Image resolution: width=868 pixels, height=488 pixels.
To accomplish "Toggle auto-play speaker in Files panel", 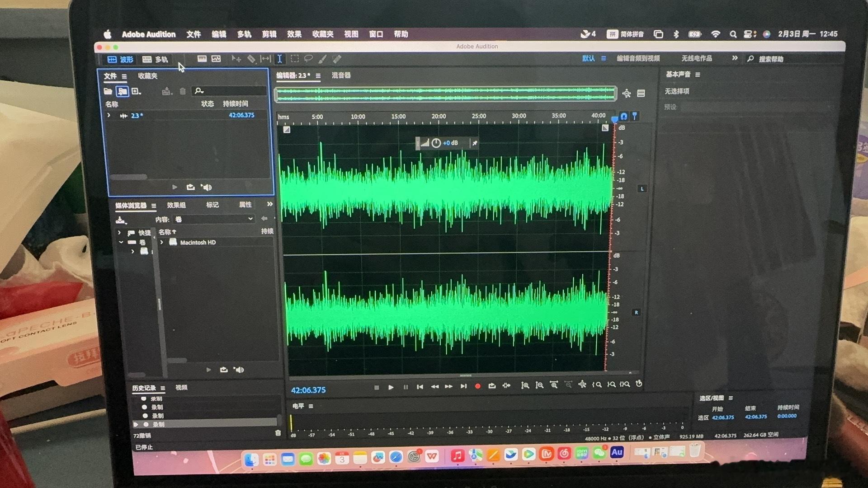I will coord(206,187).
